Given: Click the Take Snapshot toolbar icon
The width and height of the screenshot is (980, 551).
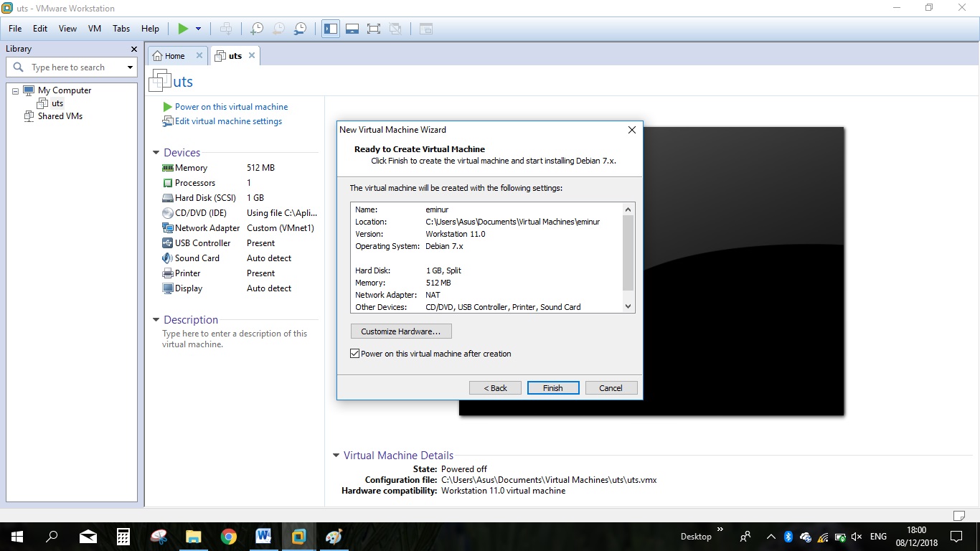Looking at the screenshot, I should coord(255,29).
